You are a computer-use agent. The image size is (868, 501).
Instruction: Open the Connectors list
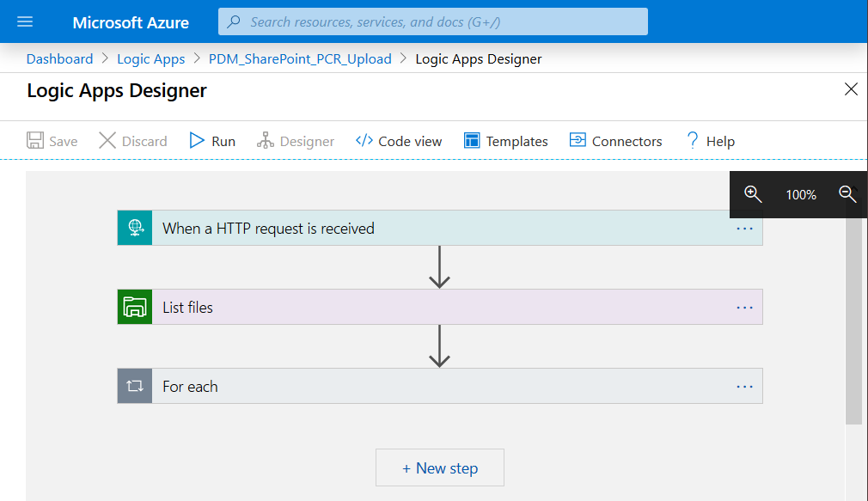pyautogui.click(x=615, y=141)
